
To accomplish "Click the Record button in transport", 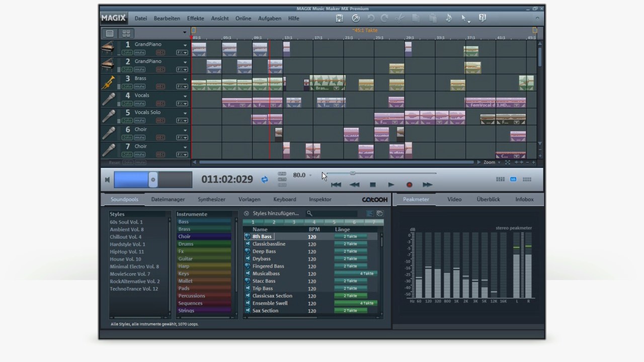I will coord(409,185).
